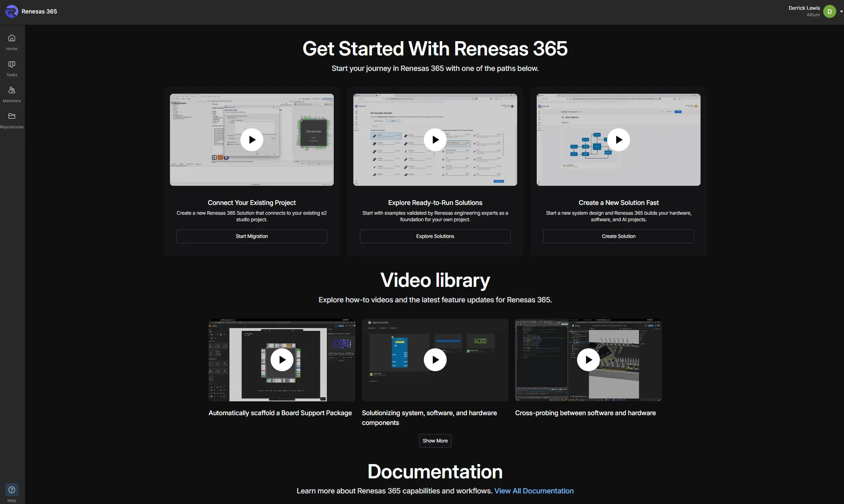Play the Cross-probing video

[588, 360]
